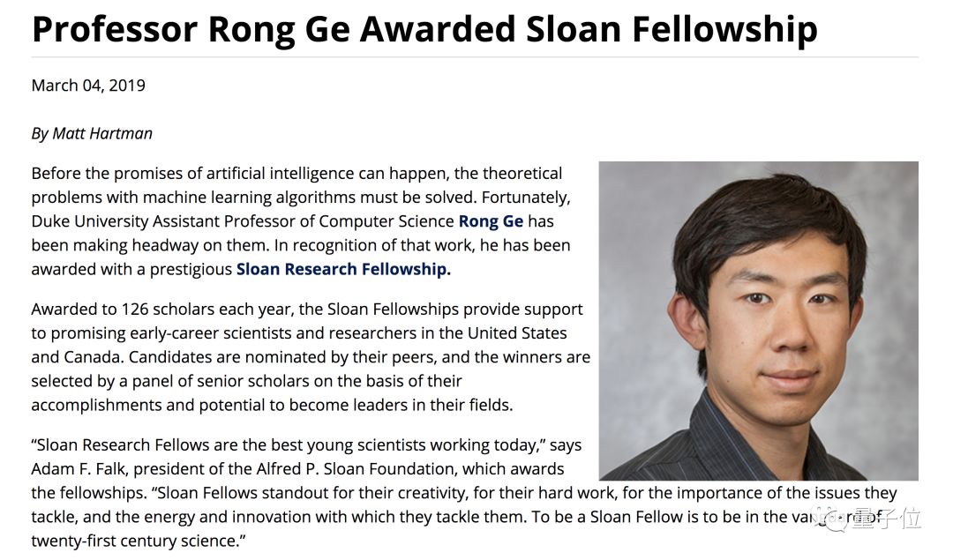Click the WeChat watermark logo icon
Viewport: 953px width, 560px height.
pos(835,518)
